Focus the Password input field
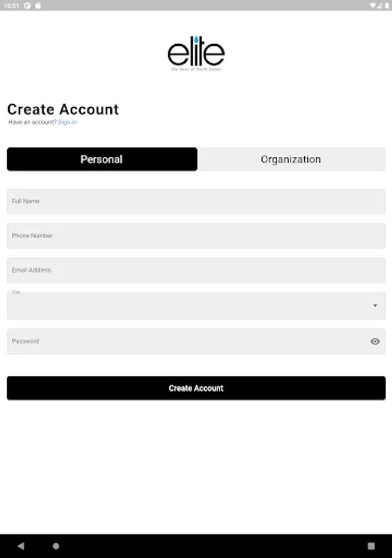The height and width of the screenshot is (558, 392). click(186, 341)
